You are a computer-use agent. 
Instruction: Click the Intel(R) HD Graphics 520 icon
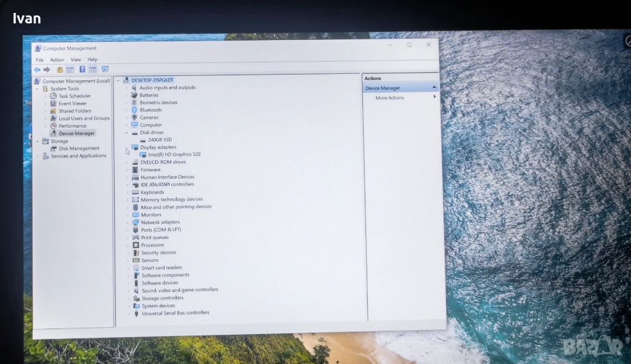tap(143, 155)
